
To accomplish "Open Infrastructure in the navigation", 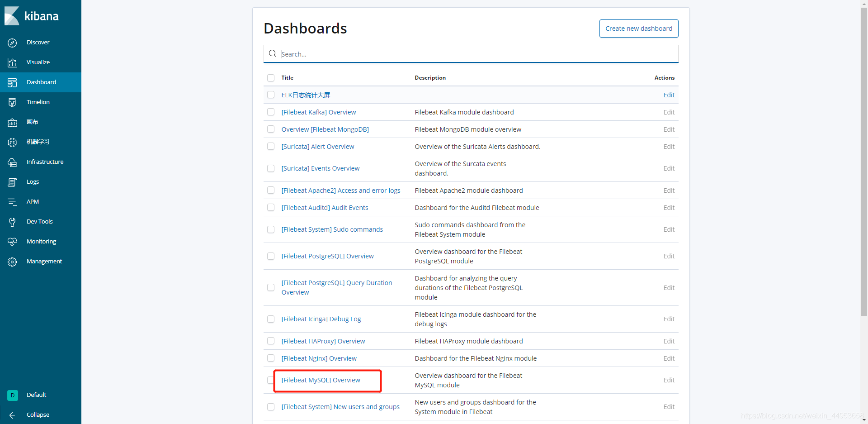I will tap(45, 162).
